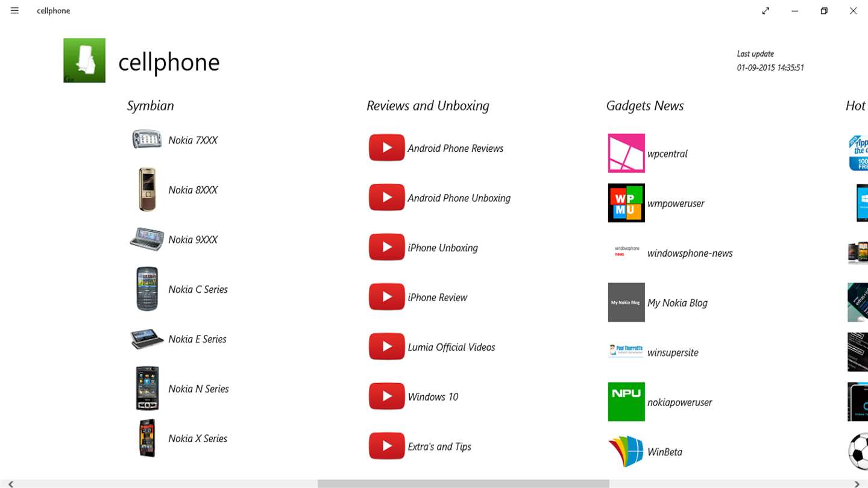Viewport: 868px width, 488px height.
Task: Click the grey My Nokia Blog tile
Action: coord(626,302)
